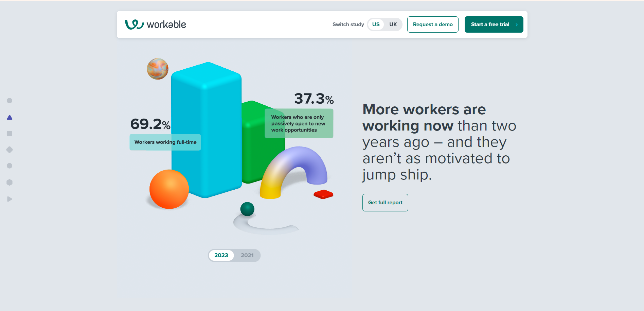Toggle the year selector to 2021
644x311 pixels.
point(248,255)
